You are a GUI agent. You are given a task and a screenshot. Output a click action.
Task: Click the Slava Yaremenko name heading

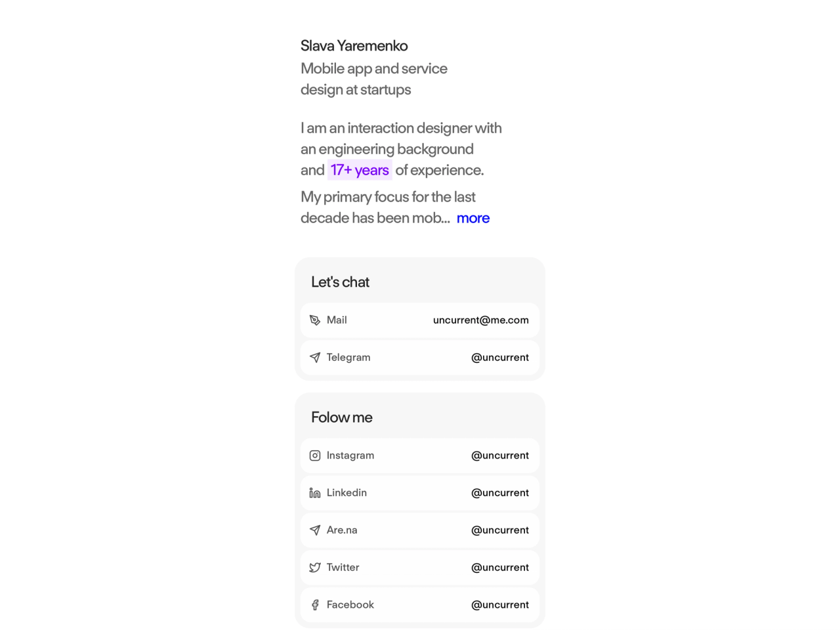point(354,46)
